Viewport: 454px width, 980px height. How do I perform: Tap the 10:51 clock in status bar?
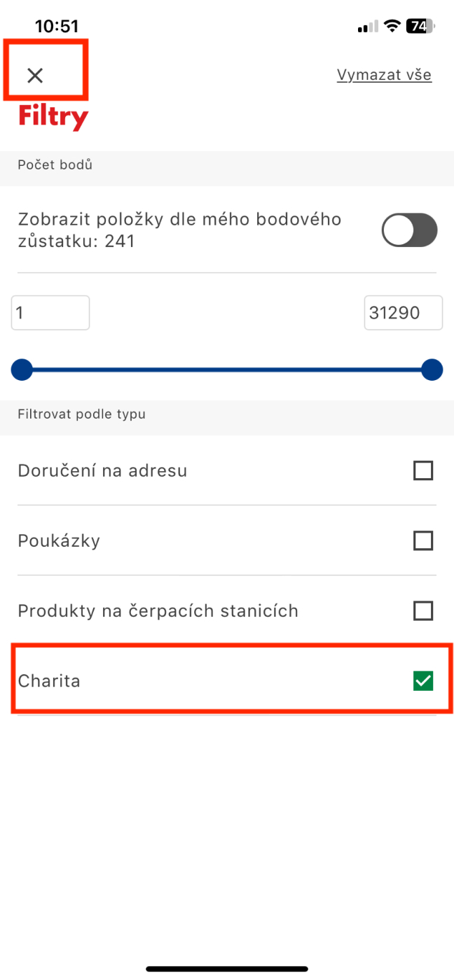pyautogui.click(x=57, y=27)
